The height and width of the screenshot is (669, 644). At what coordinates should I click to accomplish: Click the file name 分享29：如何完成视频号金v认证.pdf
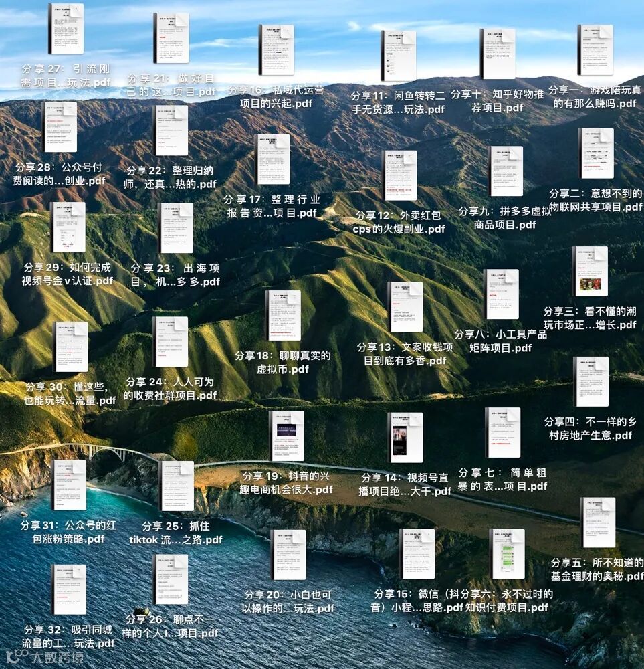point(68,274)
